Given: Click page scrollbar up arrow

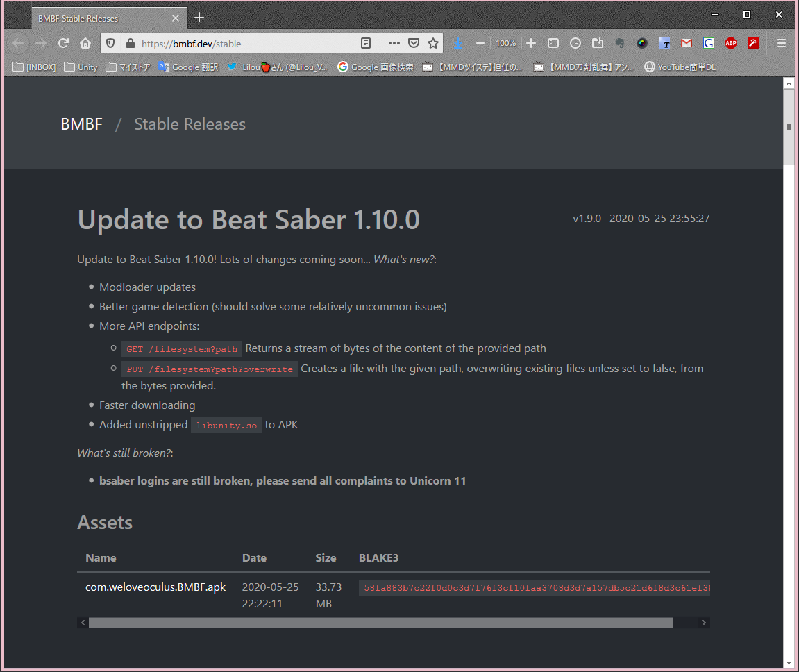Looking at the screenshot, I should [789, 83].
